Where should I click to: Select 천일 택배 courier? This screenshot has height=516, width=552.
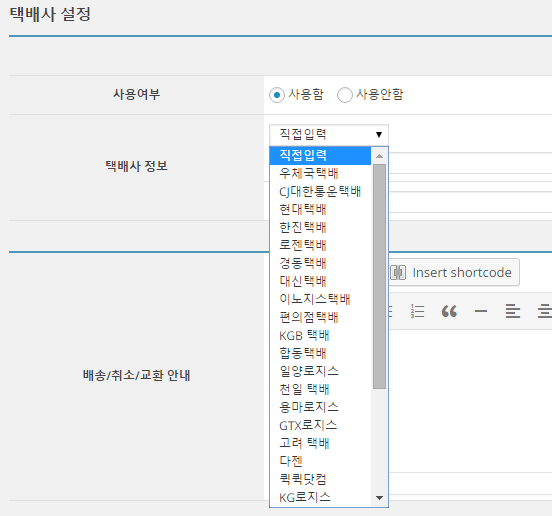pos(320,389)
